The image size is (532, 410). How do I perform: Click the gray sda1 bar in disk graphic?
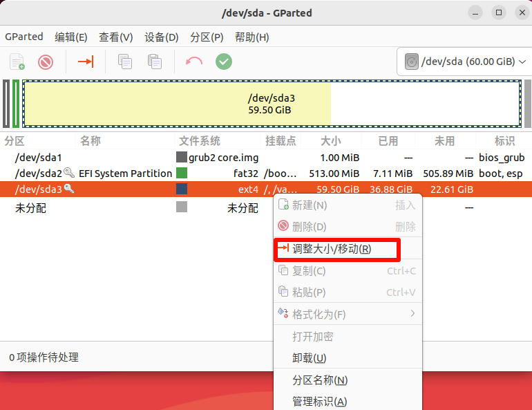pos(6,104)
